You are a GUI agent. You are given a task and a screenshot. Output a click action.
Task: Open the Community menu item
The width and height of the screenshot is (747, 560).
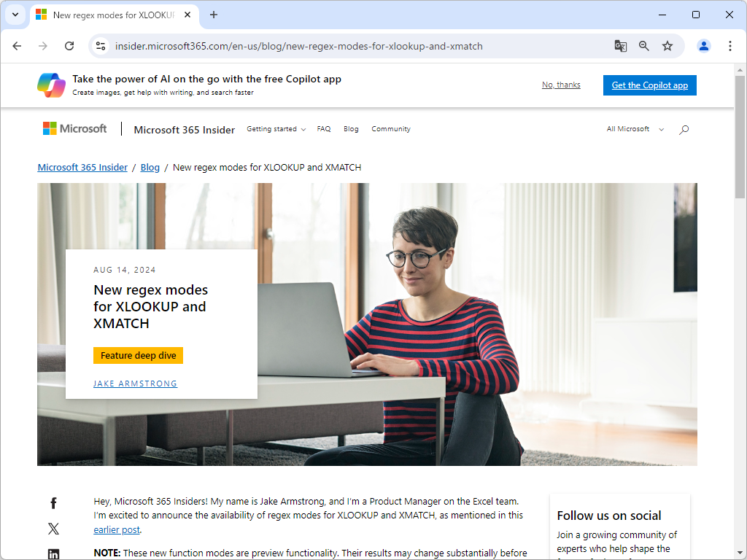391,129
